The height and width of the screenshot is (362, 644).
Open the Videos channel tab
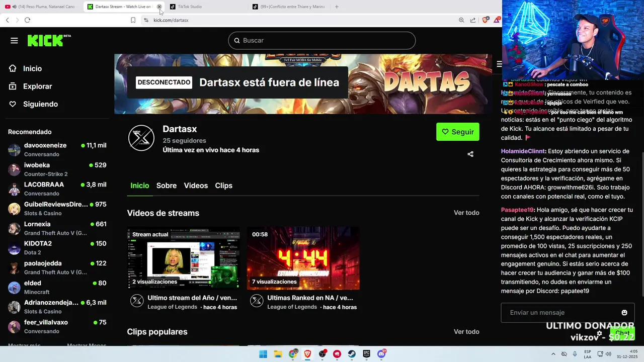coord(196,186)
